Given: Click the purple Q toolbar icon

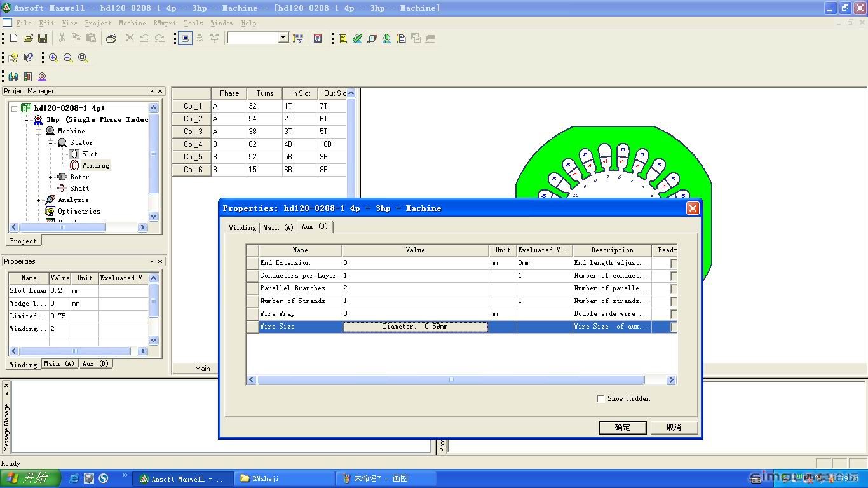Looking at the screenshot, I should click(318, 38).
